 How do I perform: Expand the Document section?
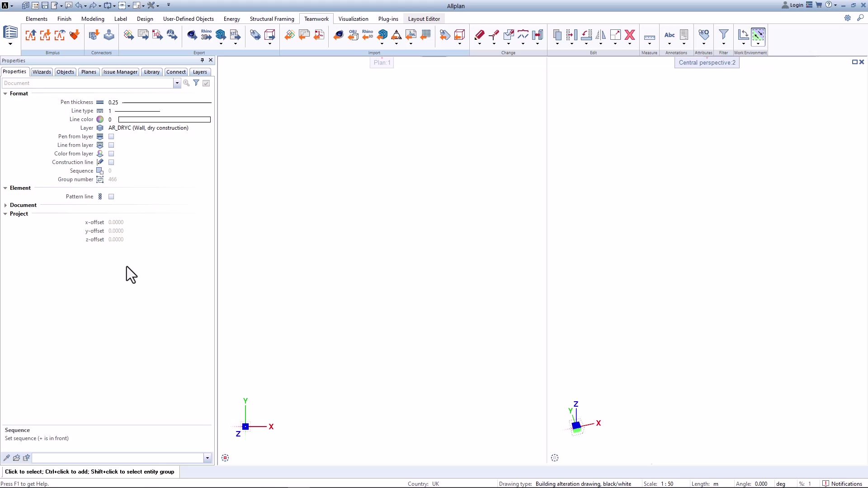[6, 205]
